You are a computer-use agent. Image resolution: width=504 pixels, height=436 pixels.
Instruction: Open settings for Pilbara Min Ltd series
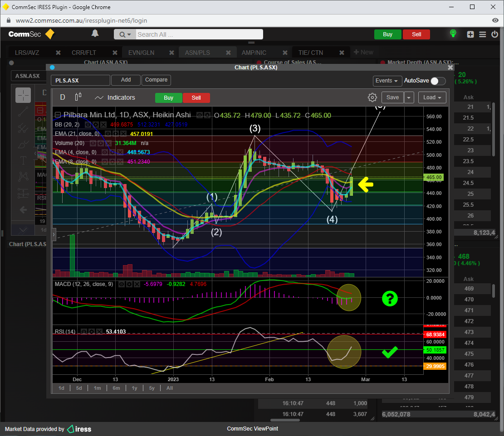(207, 115)
